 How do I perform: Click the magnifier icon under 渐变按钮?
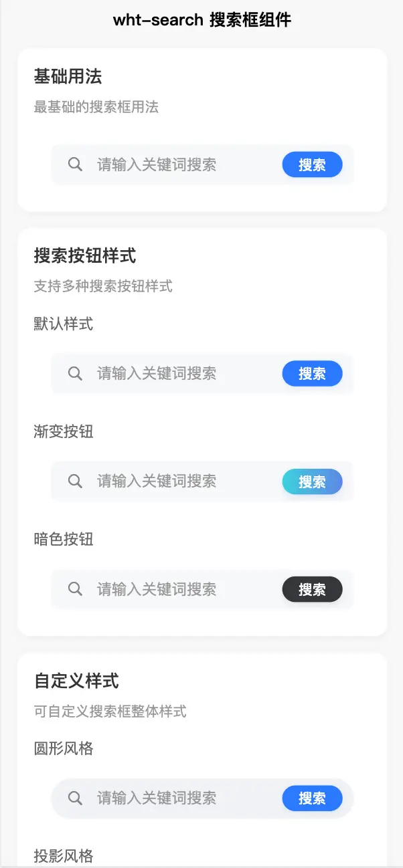76,481
